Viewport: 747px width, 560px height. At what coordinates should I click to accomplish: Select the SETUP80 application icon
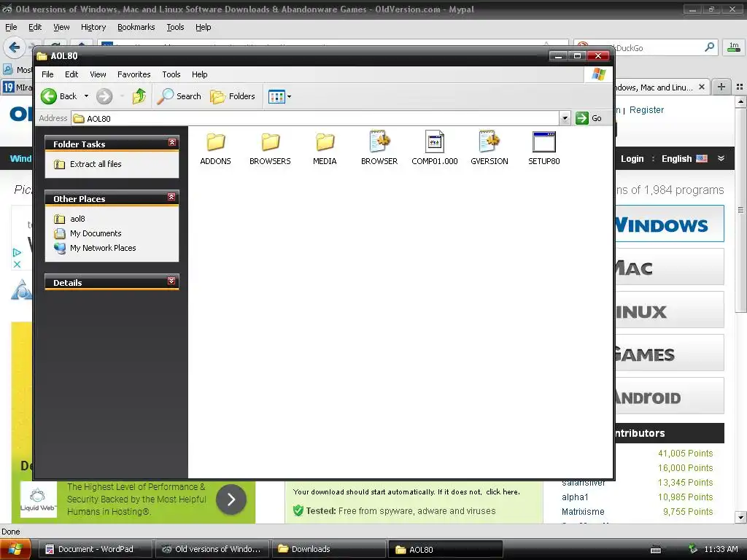pyautogui.click(x=544, y=142)
